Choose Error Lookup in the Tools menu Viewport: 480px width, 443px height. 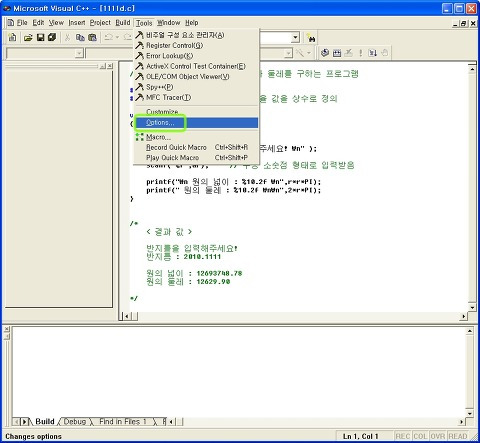[196, 56]
